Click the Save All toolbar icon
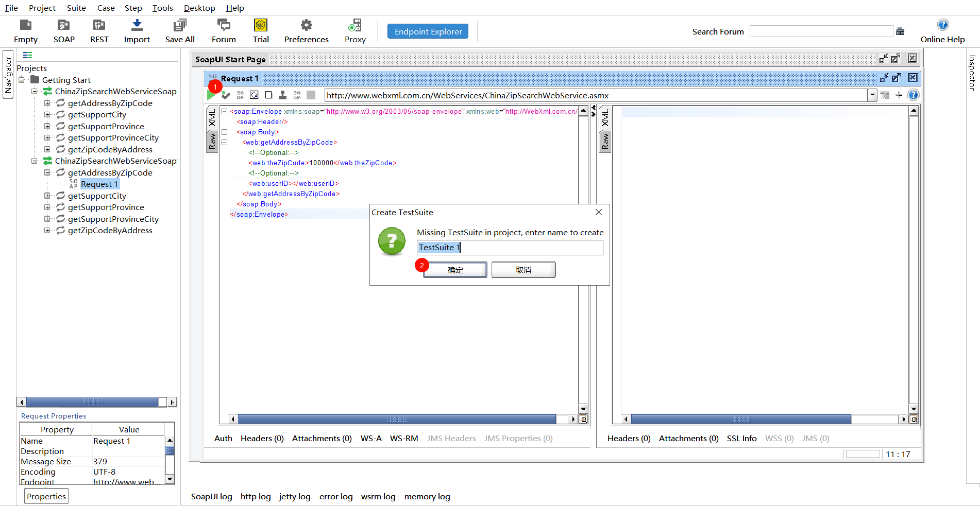Image resolution: width=980 pixels, height=506 pixels. [180, 31]
